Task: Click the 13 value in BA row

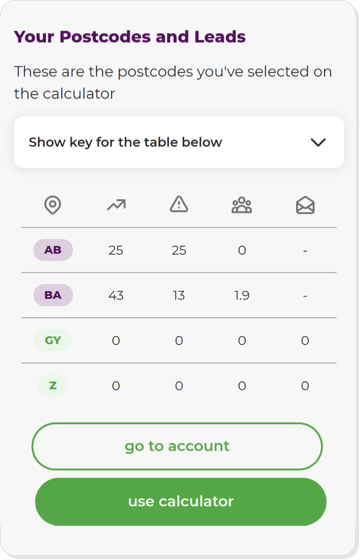Action: click(179, 296)
